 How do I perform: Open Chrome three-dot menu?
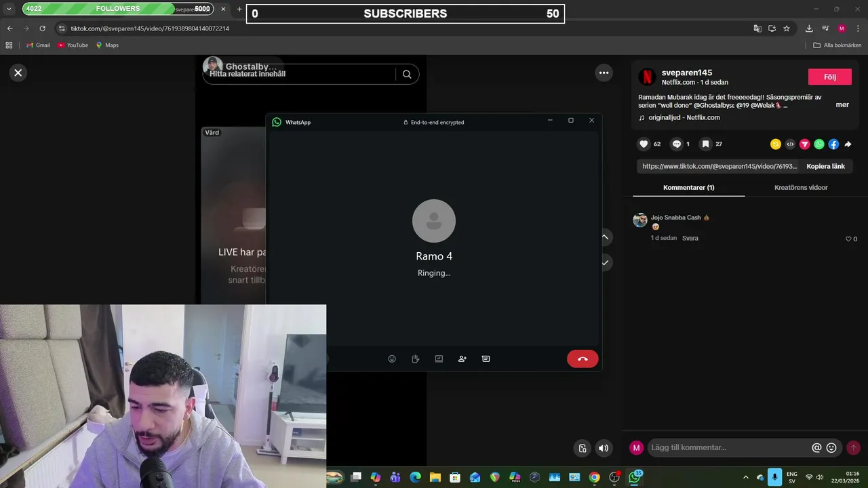857,28
